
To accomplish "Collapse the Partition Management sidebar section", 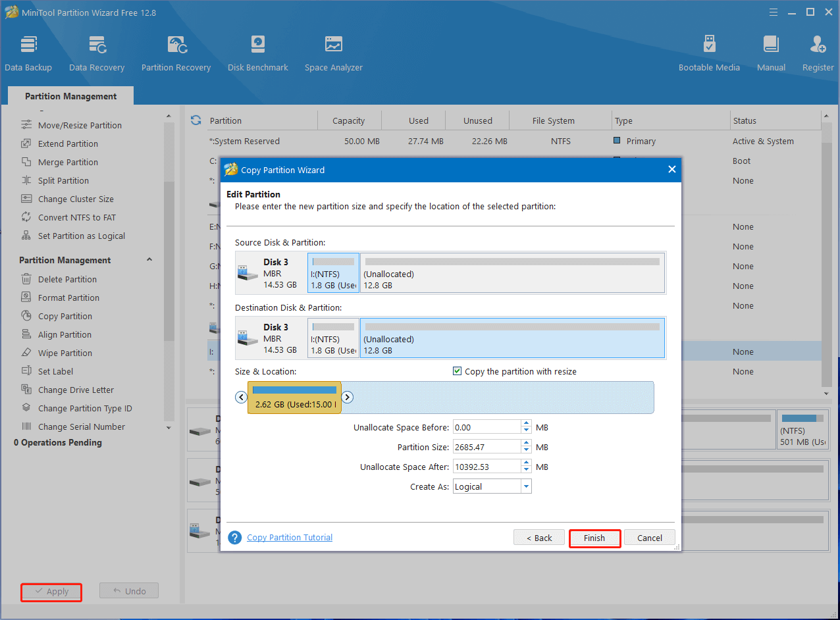I will (x=149, y=260).
